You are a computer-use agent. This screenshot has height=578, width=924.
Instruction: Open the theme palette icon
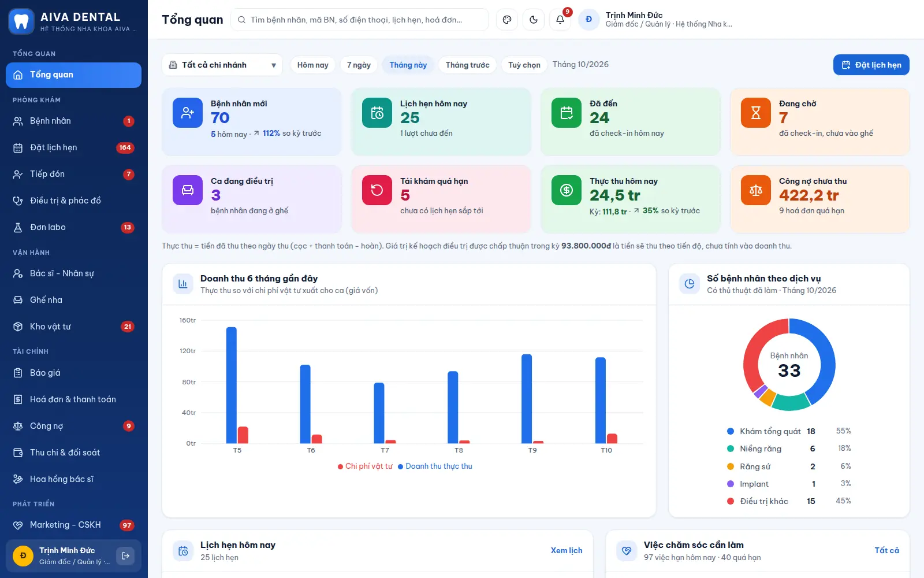pyautogui.click(x=507, y=20)
